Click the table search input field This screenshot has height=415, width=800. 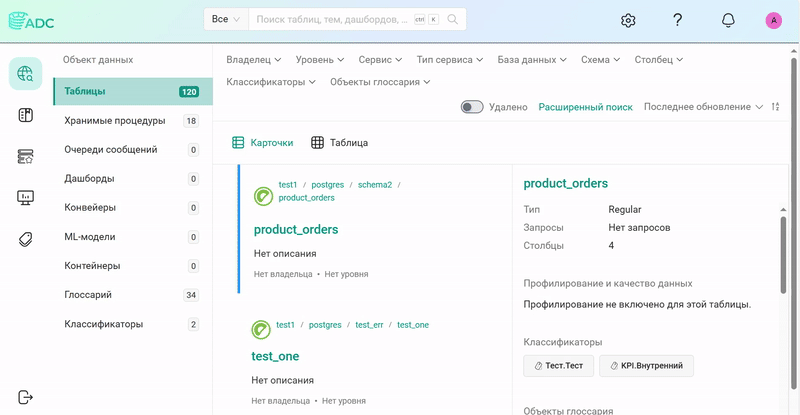[332, 19]
